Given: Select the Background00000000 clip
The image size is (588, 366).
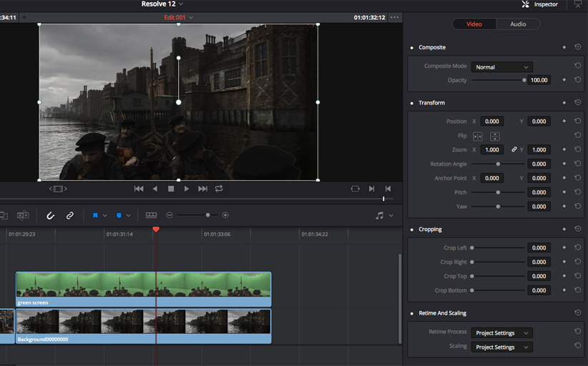Looking at the screenshot, I should (x=144, y=326).
